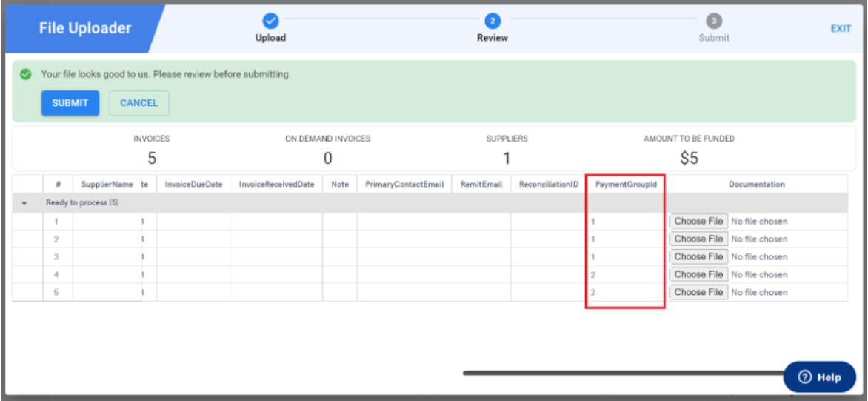Click the SupplierName column header
868x401 pixels.
pyautogui.click(x=107, y=185)
